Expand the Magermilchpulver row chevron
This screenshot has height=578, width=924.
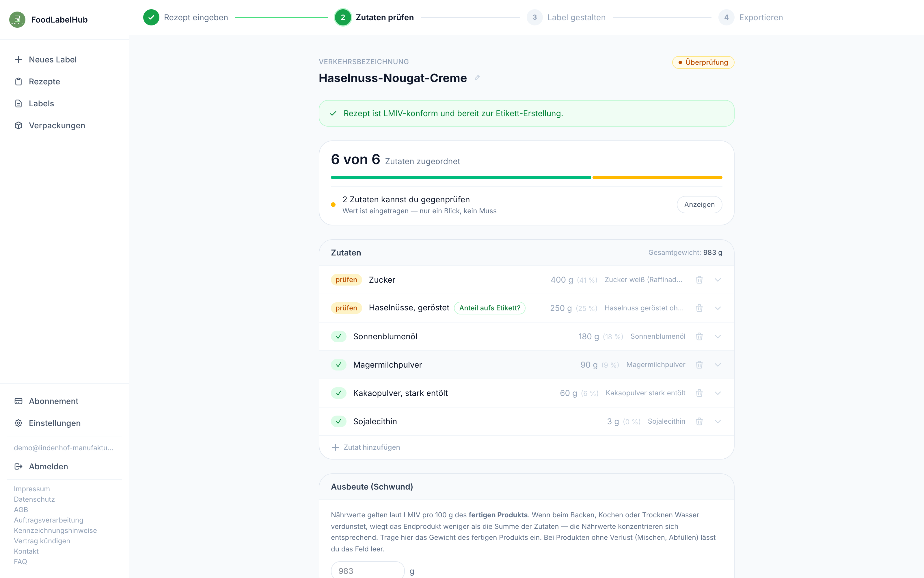click(718, 365)
